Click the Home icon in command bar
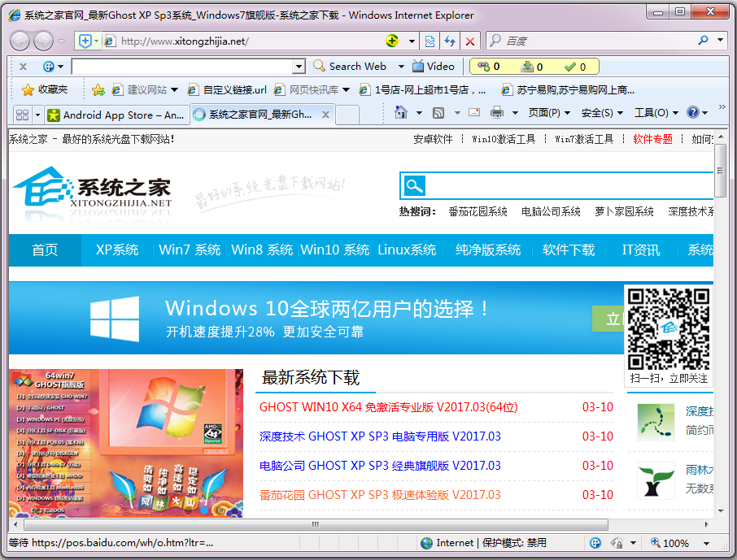The width and height of the screenshot is (737, 560). click(x=401, y=113)
